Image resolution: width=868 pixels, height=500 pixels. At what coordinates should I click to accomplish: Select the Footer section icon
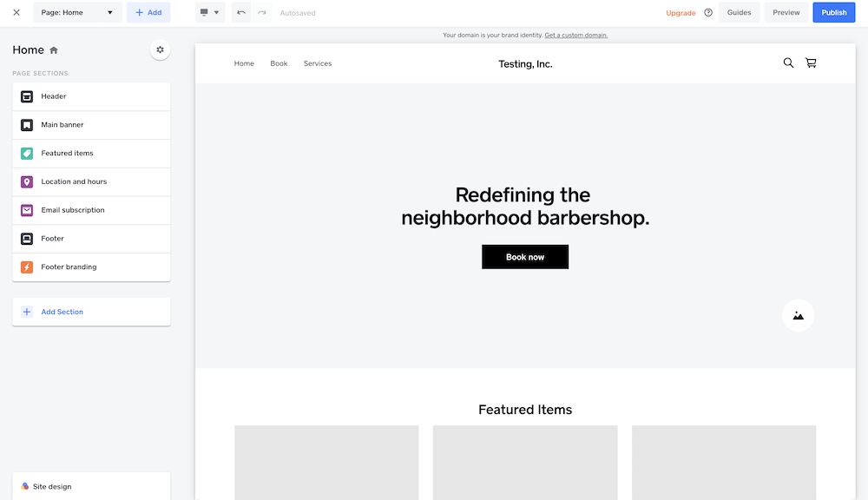point(27,239)
